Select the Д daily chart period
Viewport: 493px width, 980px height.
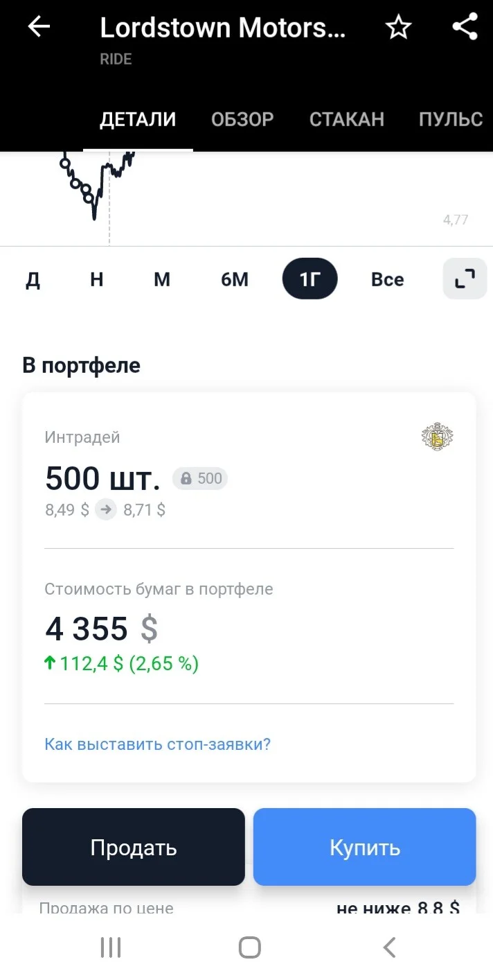pos(33,279)
